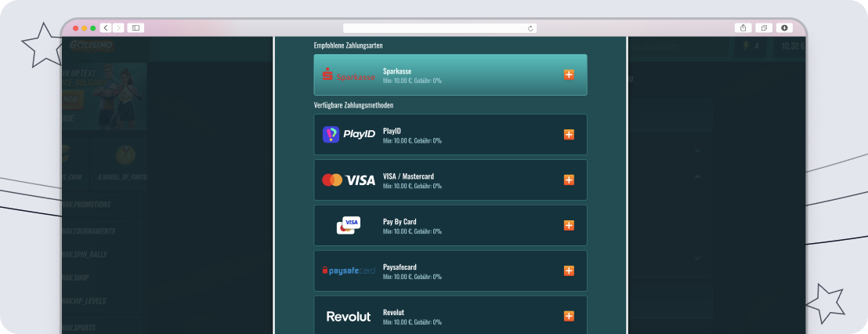868x334 pixels.
Task: Click the Mastercard VISA logo
Action: (x=349, y=180)
